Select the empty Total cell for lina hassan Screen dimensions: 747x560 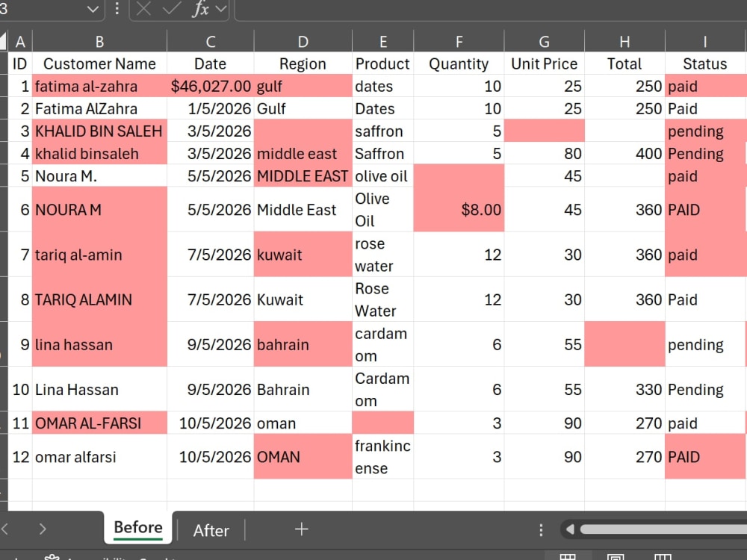624,343
